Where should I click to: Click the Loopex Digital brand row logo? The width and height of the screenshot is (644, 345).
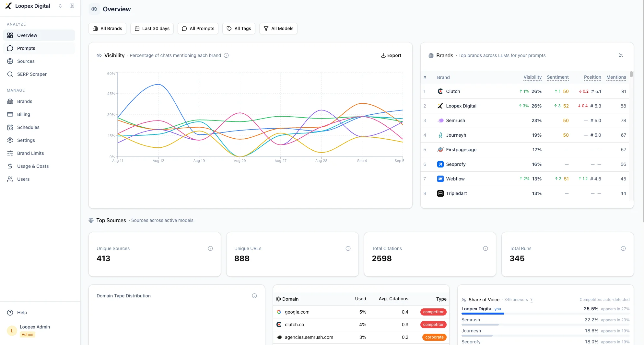tap(440, 106)
